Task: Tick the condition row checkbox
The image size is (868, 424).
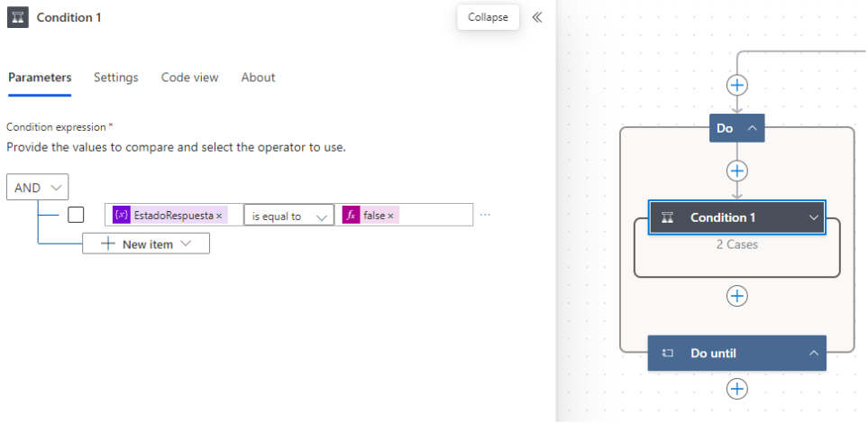Action: tap(77, 215)
